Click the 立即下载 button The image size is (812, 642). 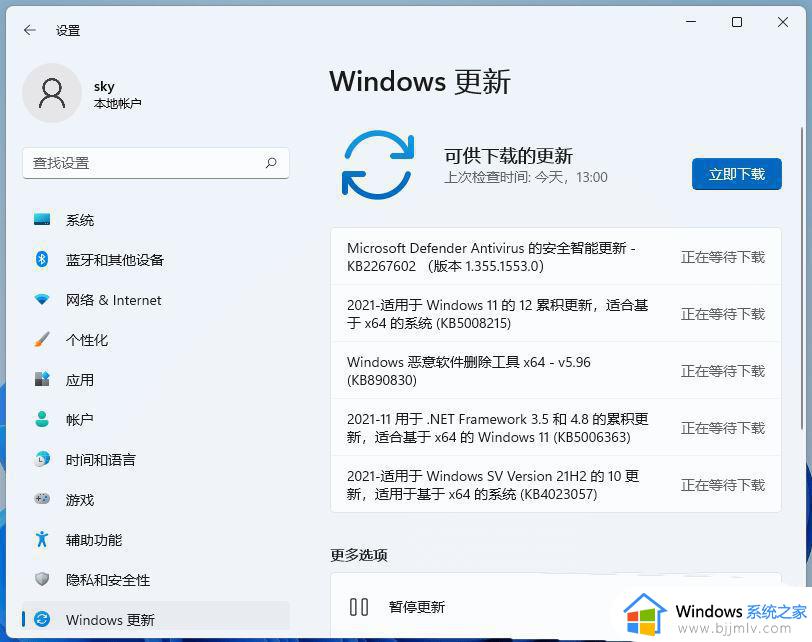(x=736, y=174)
